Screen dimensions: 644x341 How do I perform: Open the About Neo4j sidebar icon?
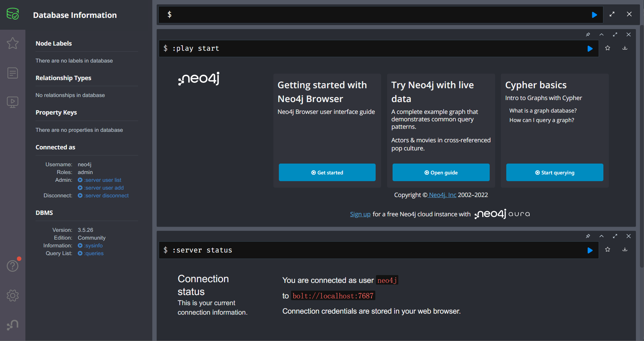(x=13, y=325)
